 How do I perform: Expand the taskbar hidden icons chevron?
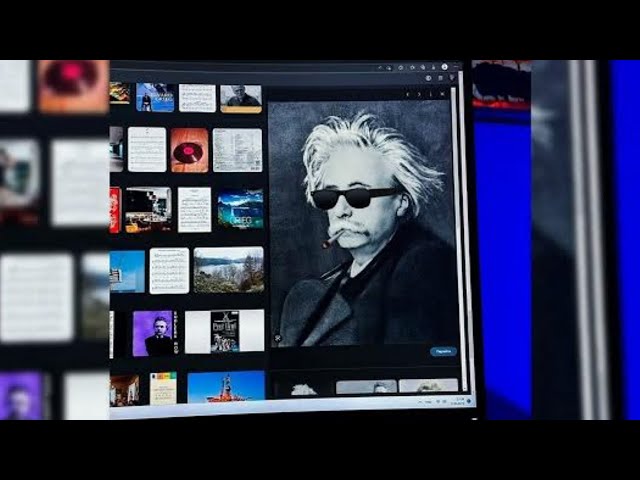pyautogui.click(x=420, y=402)
